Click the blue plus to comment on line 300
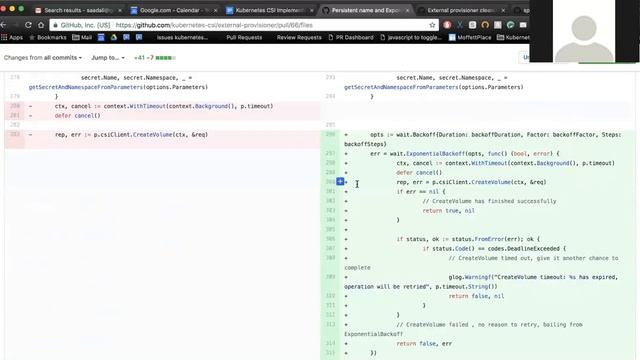This screenshot has width=640, height=360. [x=340, y=182]
